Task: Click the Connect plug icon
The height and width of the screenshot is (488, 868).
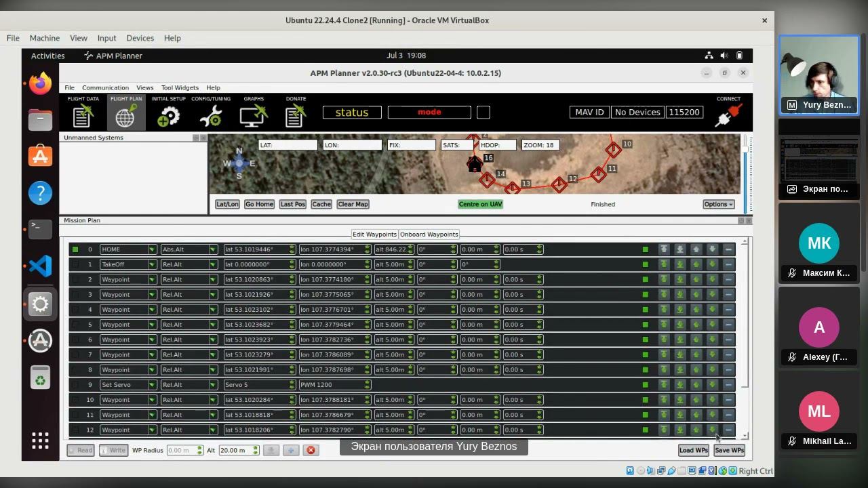Action: (729, 114)
